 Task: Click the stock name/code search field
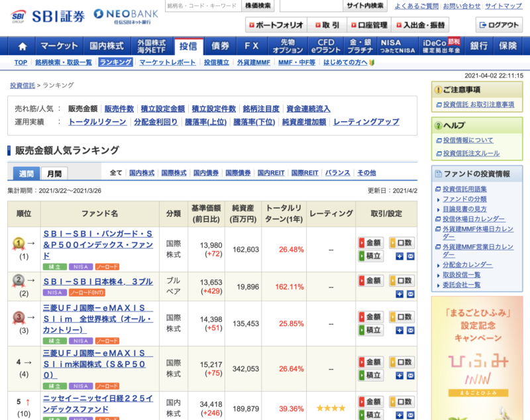203,5
